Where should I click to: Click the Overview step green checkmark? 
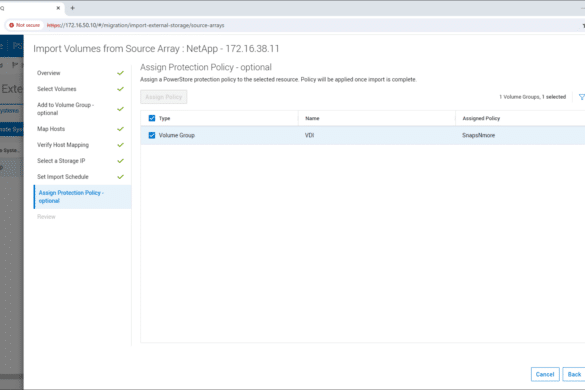point(120,73)
